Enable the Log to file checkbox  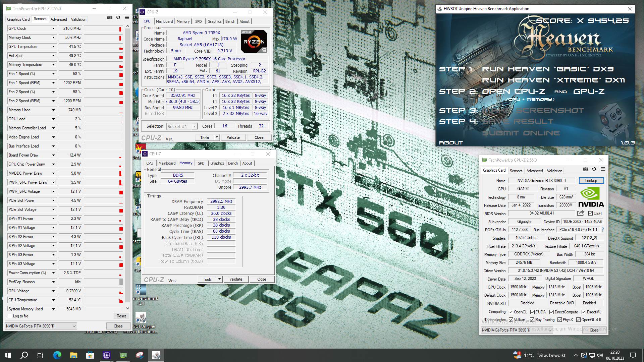coord(10,316)
